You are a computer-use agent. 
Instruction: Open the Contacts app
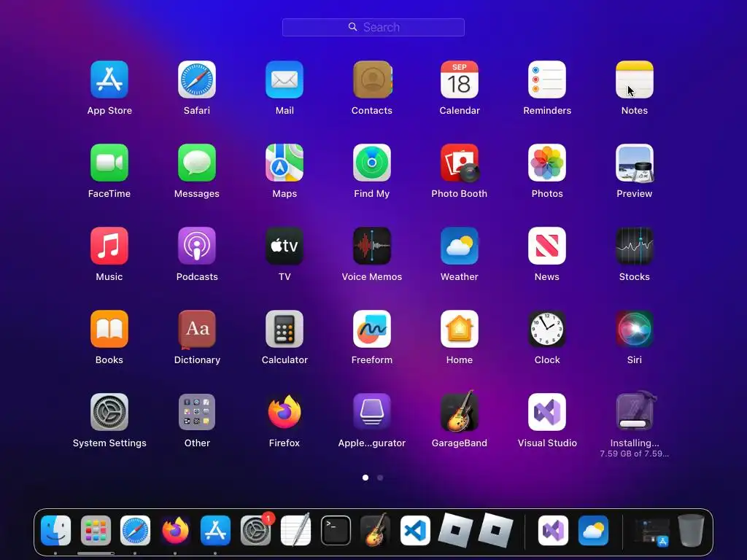tap(372, 79)
